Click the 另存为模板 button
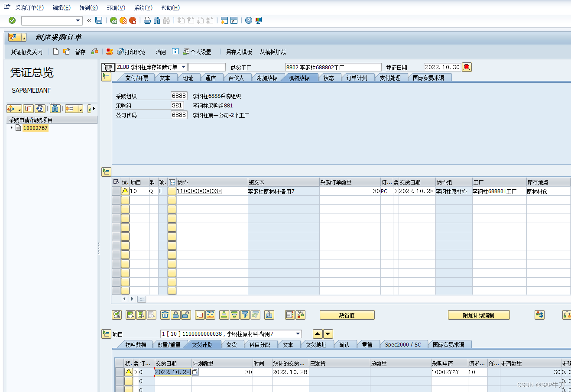The width and height of the screenshot is (571, 392). click(x=239, y=52)
